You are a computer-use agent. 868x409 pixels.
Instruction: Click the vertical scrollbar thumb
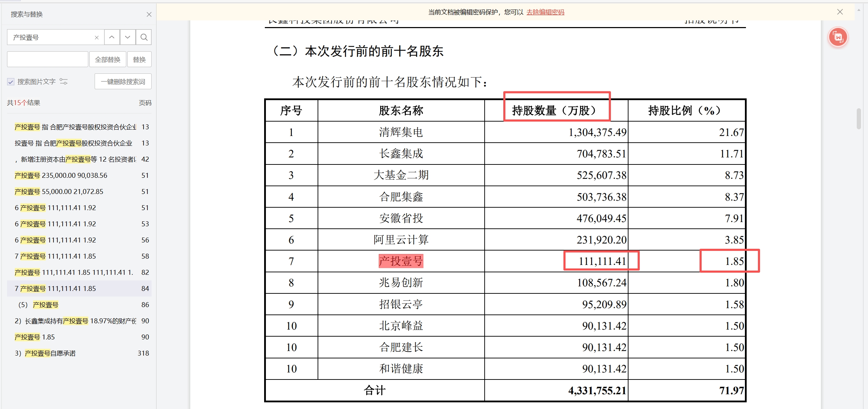(x=859, y=119)
